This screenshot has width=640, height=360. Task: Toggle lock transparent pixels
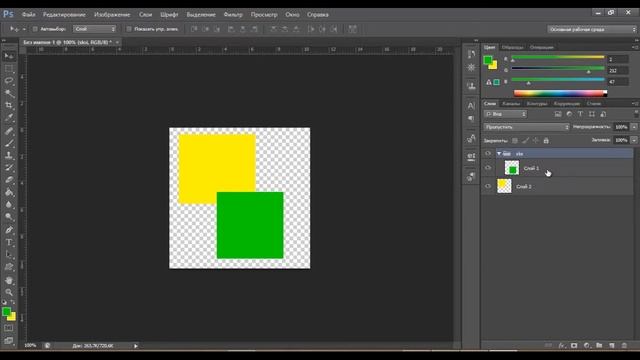pos(515,140)
